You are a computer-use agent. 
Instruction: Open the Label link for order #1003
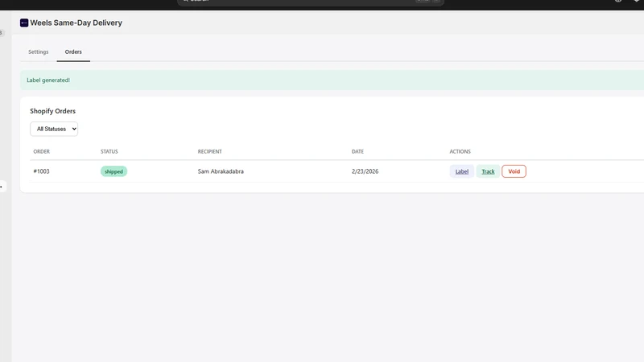pyautogui.click(x=461, y=171)
